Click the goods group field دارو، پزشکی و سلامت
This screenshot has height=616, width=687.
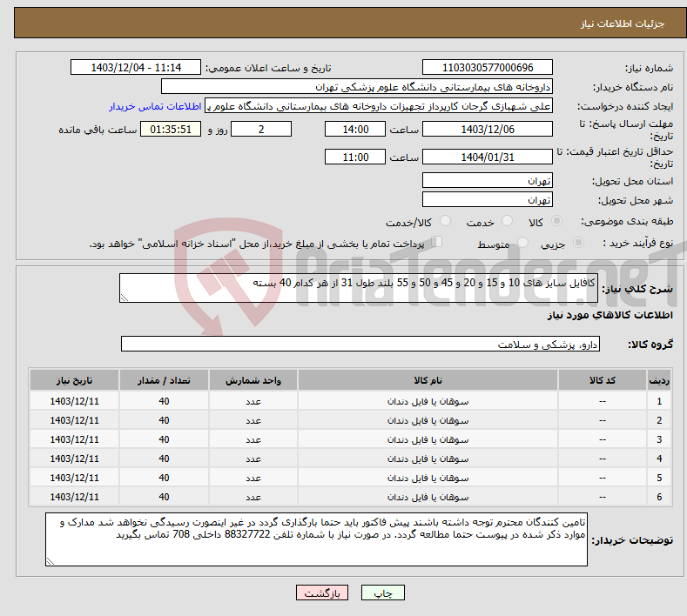point(360,345)
